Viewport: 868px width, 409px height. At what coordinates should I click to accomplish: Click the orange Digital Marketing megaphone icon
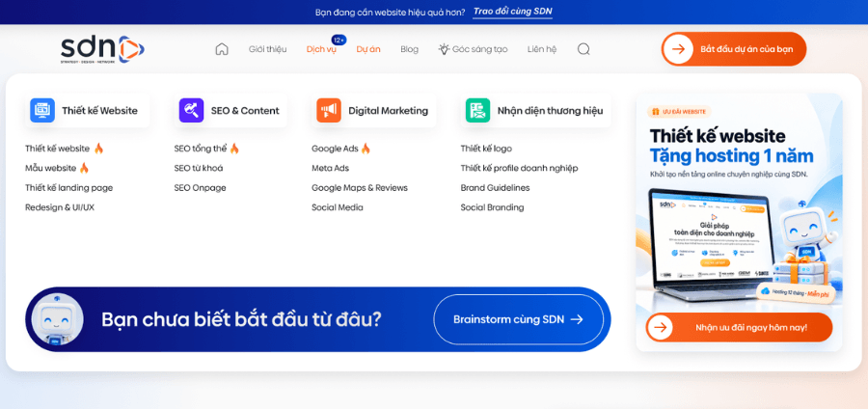point(329,110)
